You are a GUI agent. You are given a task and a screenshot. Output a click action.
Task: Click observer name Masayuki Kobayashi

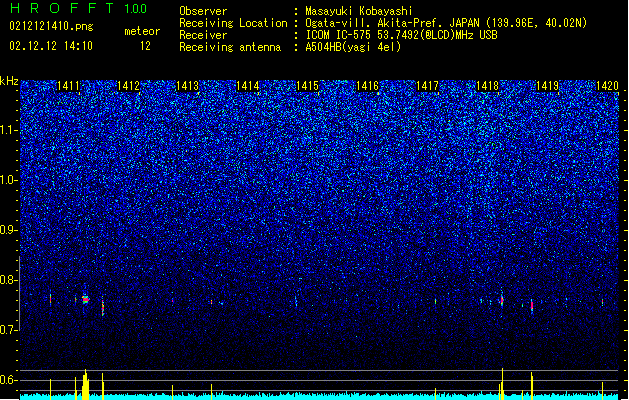(x=359, y=11)
